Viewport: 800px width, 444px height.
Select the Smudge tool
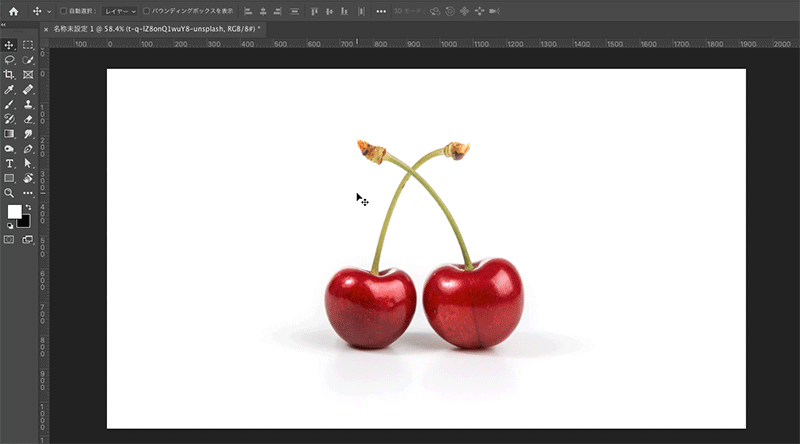[x=28, y=134]
